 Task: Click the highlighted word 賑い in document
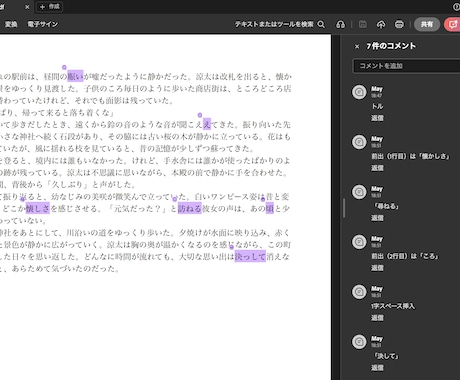point(75,76)
